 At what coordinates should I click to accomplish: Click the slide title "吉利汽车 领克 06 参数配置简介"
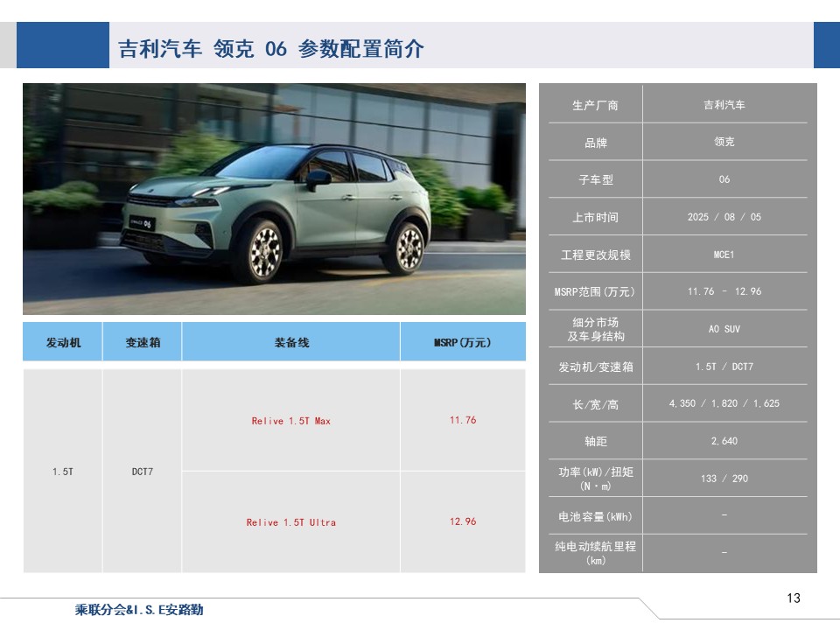tap(271, 49)
